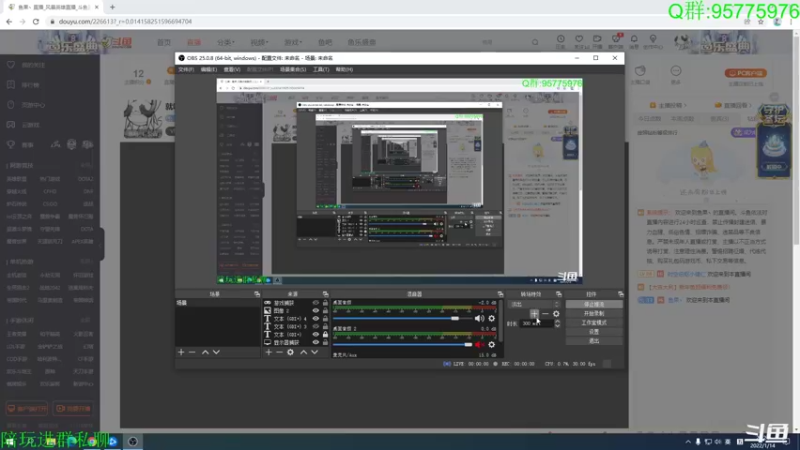Mute the 桌面音频 channel speaker icon
The image size is (800, 450).
[x=479, y=318]
